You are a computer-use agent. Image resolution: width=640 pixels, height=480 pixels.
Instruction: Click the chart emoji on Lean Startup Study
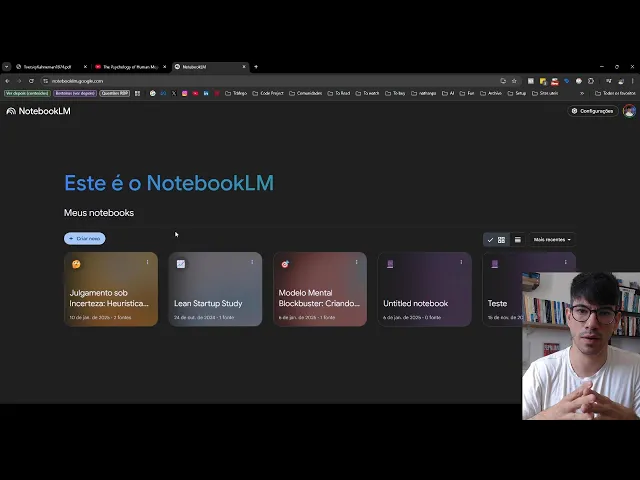[x=181, y=264]
